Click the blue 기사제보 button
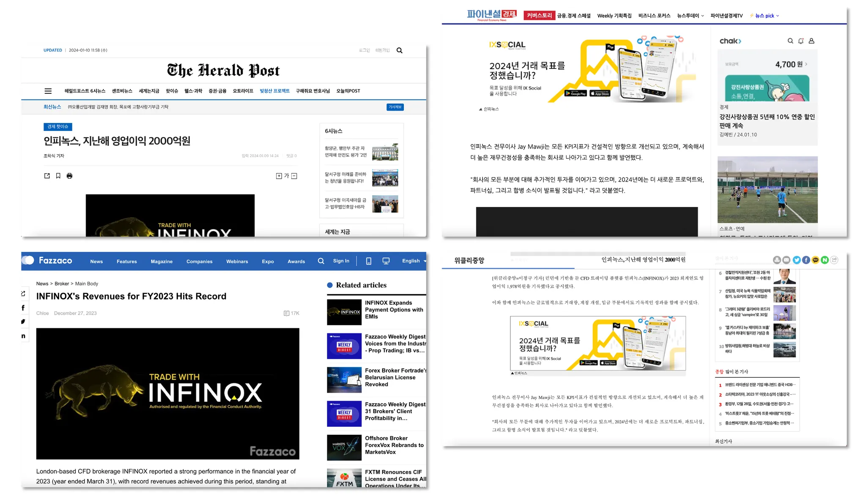This screenshot has height=504, width=866. 395,107
